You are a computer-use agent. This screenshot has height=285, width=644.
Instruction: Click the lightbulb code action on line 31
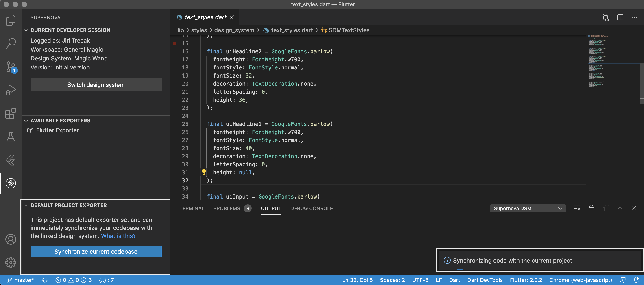(204, 172)
